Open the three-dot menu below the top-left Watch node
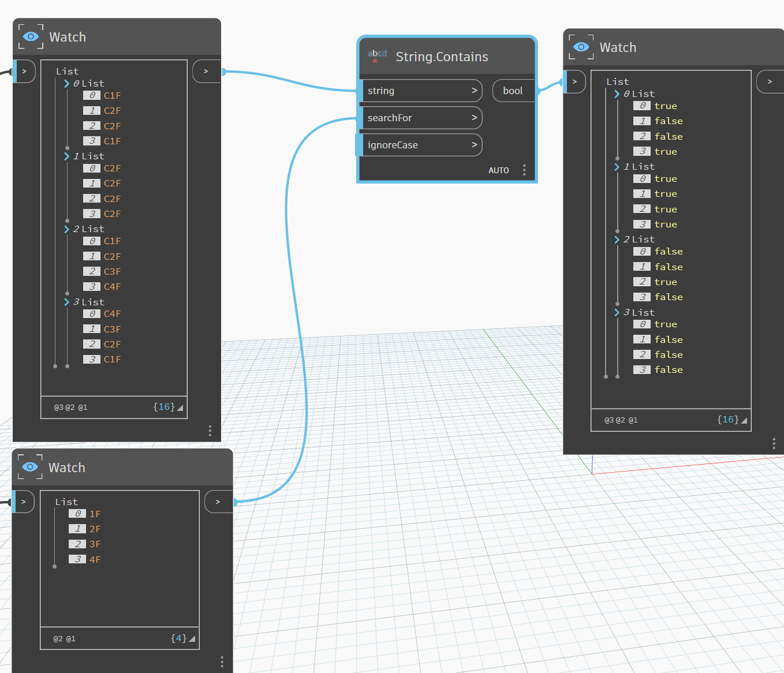Image resolution: width=784 pixels, height=673 pixels. coord(210,431)
